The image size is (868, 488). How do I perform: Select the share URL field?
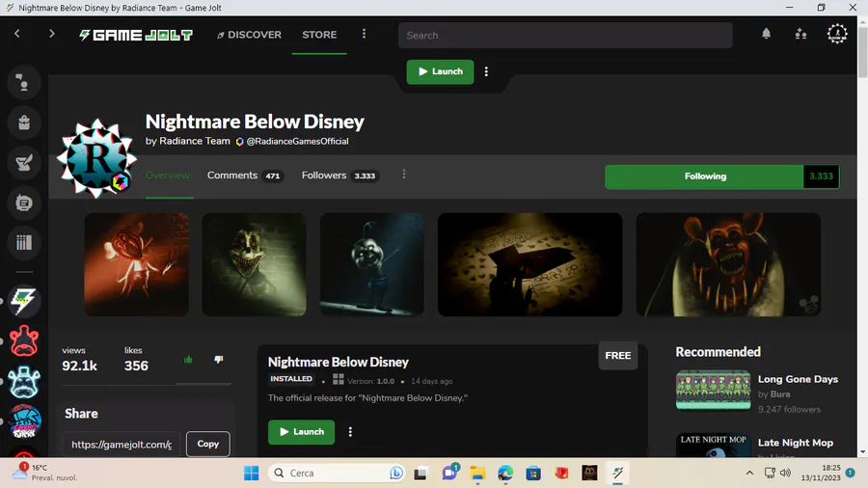click(122, 445)
